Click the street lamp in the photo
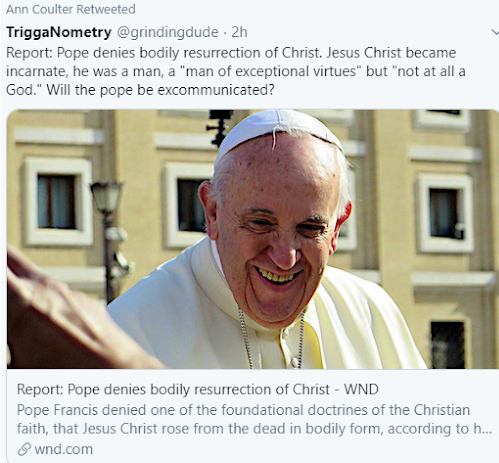The width and height of the screenshot is (499, 463). point(108,240)
